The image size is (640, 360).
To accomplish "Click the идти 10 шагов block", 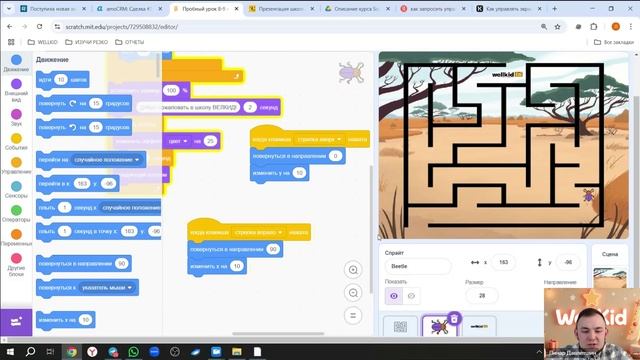I will point(62,80).
